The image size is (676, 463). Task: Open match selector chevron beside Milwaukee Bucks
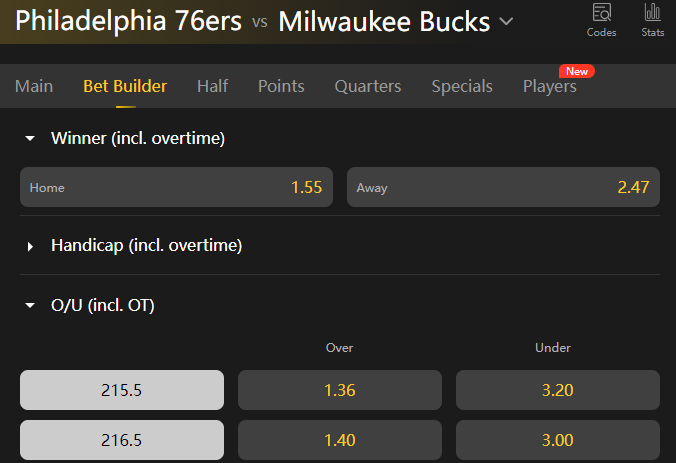[507, 21]
